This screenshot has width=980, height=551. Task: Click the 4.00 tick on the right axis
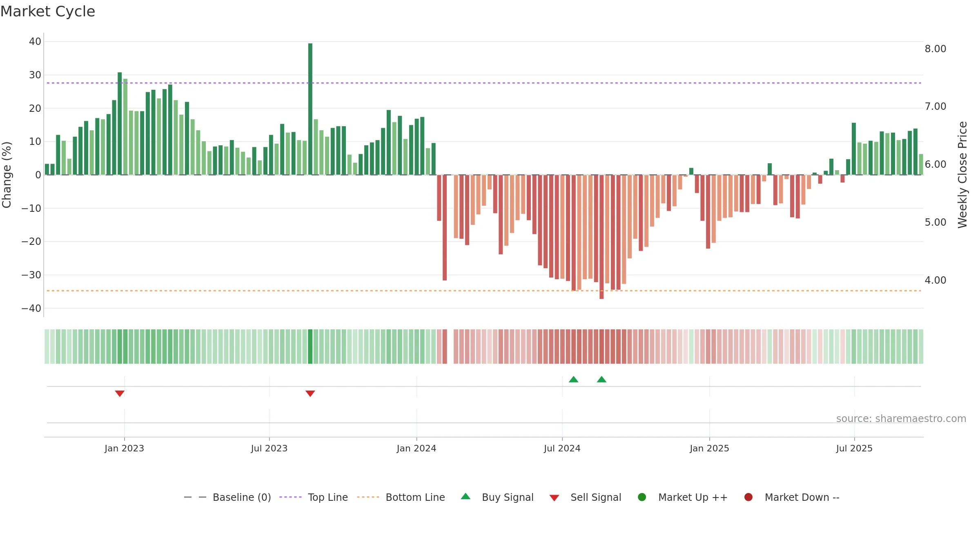pyautogui.click(x=935, y=280)
